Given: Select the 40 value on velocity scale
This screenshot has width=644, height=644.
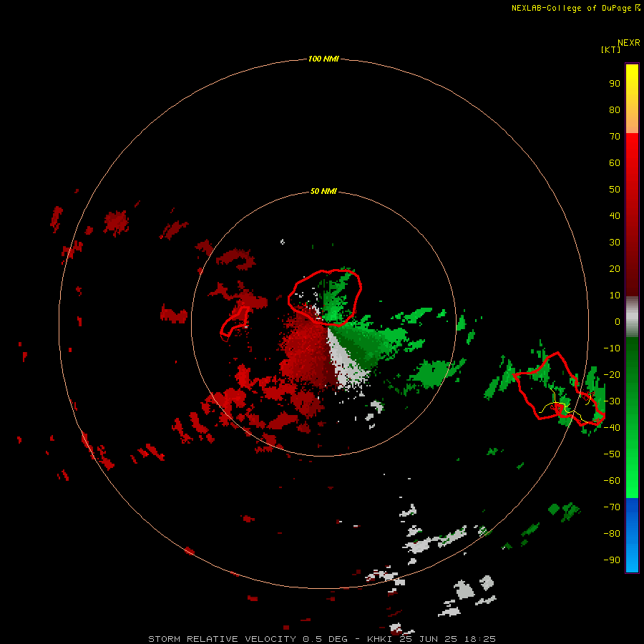Looking at the screenshot, I should 615,215.
